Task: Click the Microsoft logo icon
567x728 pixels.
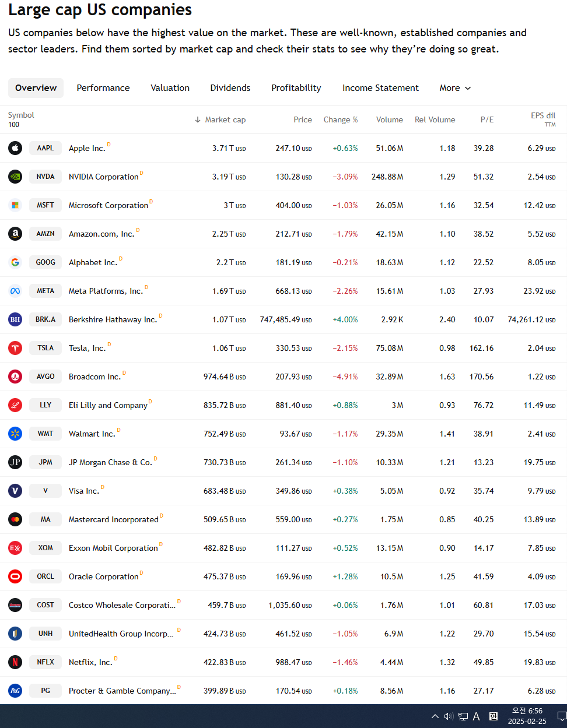Action: click(x=15, y=205)
